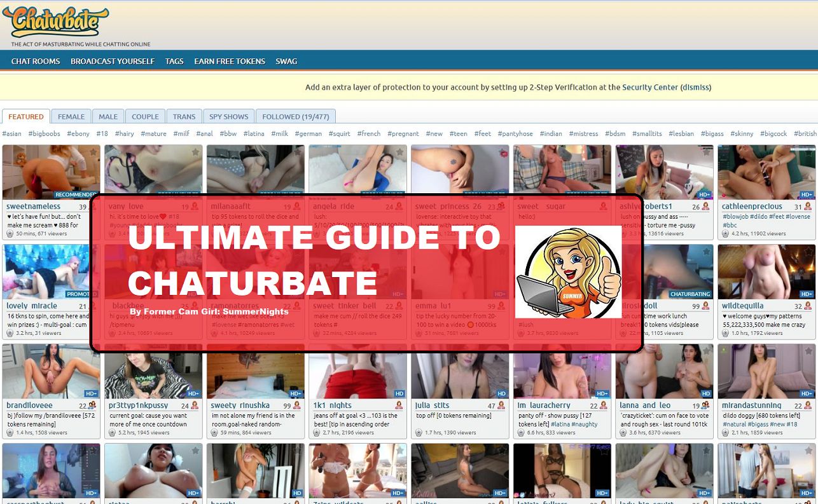The height and width of the screenshot is (504, 818).
Task: Filter by the #german tag
Action: [309, 134]
